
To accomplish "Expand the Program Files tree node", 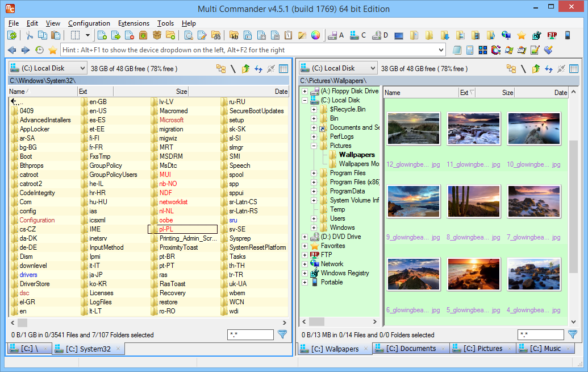I will (x=314, y=173).
